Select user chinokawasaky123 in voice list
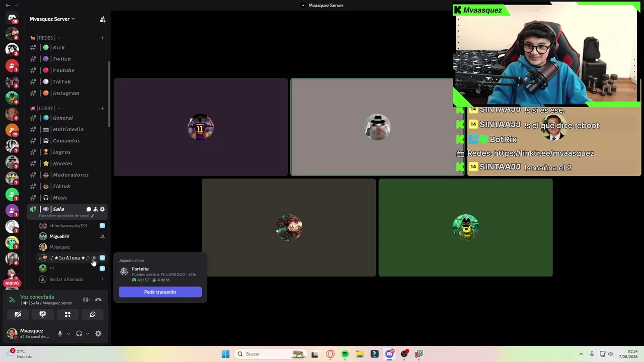Screen dimensions: 644x362 point(72,226)
